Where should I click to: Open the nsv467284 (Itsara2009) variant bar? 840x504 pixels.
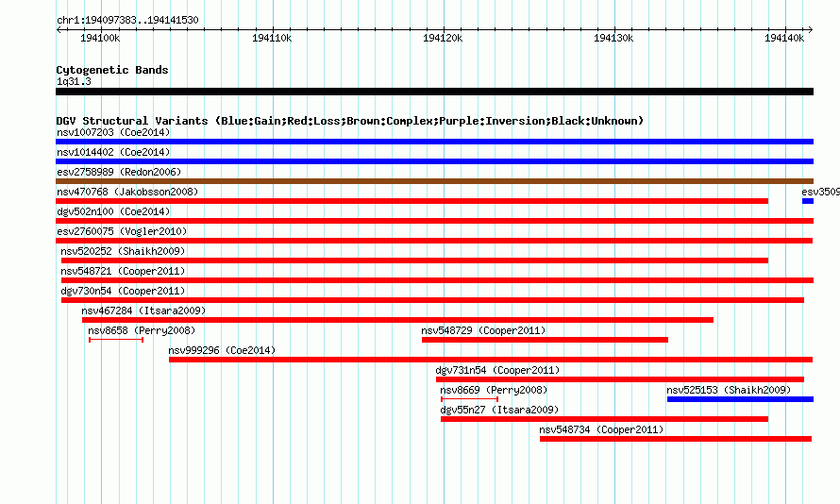[397, 320]
